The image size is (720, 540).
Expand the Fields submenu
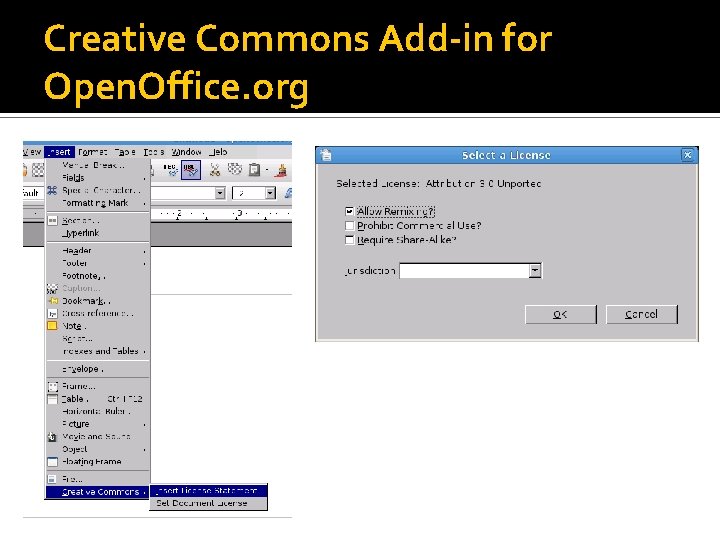[x=98, y=178]
